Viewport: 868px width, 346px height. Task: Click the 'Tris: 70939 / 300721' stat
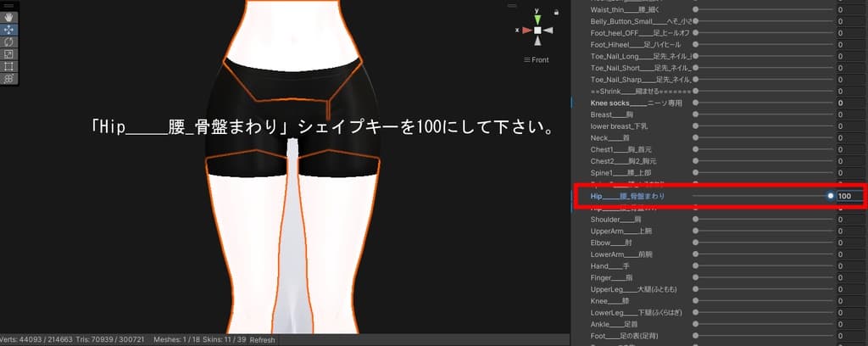pyautogui.click(x=112, y=340)
